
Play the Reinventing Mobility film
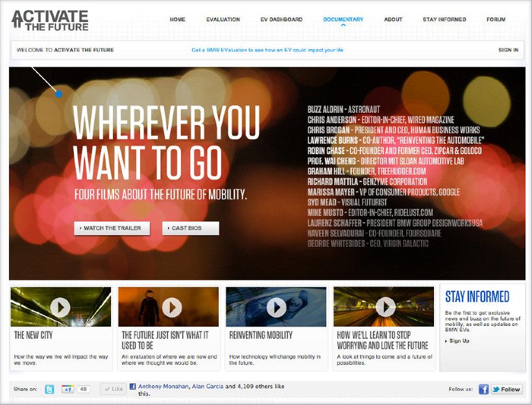tap(276, 307)
